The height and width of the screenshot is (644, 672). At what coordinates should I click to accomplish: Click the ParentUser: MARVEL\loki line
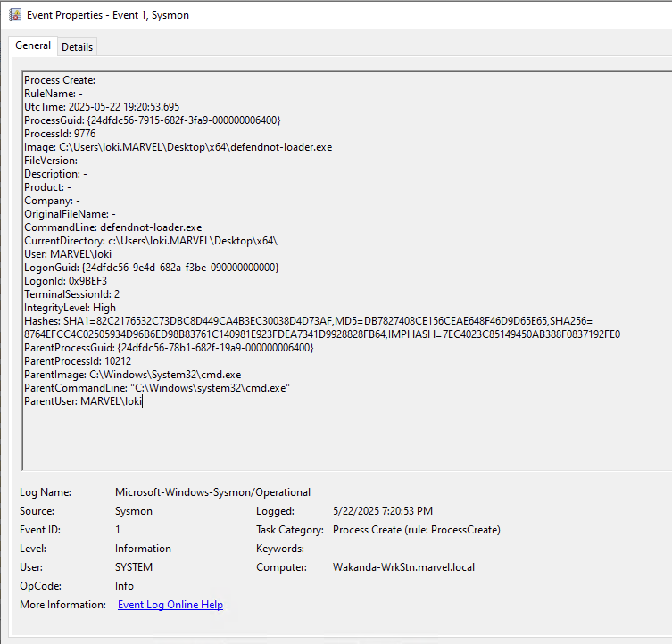[83, 401]
